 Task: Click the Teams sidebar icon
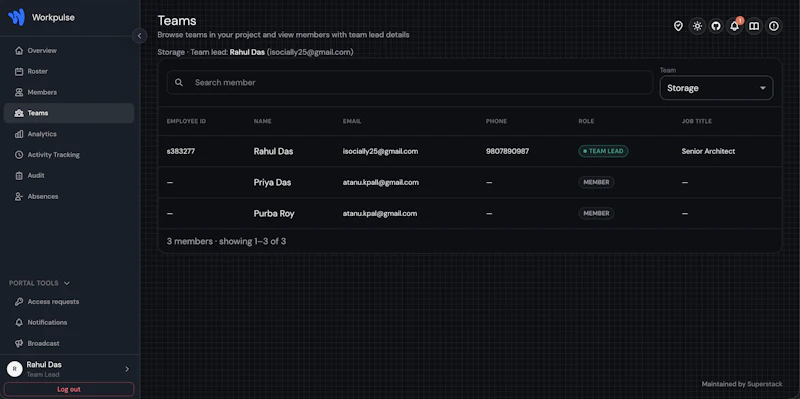tap(19, 113)
